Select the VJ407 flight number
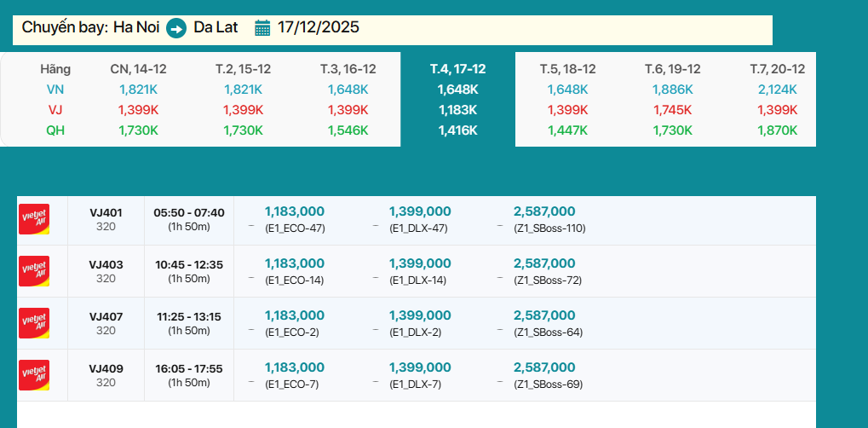The height and width of the screenshot is (428, 868). pos(106,316)
